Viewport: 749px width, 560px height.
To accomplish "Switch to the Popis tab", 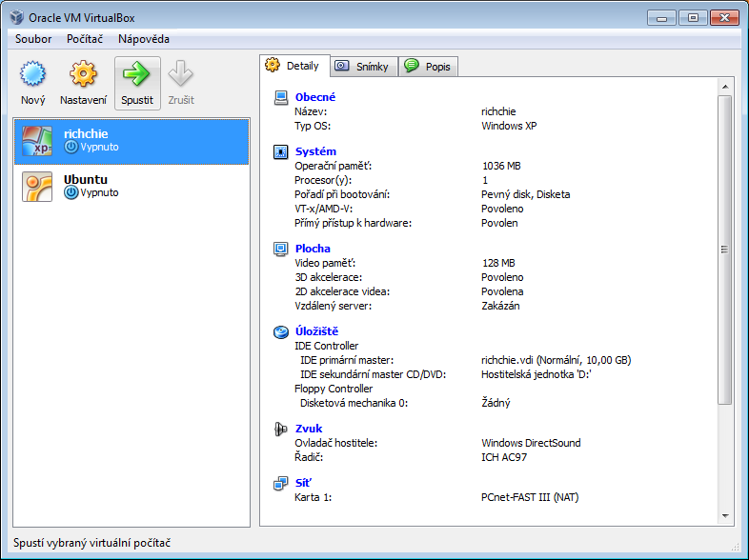I will click(429, 67).
